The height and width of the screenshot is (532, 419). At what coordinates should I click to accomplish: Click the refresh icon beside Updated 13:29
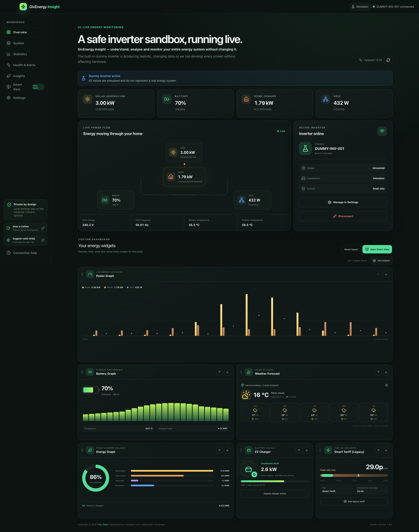[388, 60]
